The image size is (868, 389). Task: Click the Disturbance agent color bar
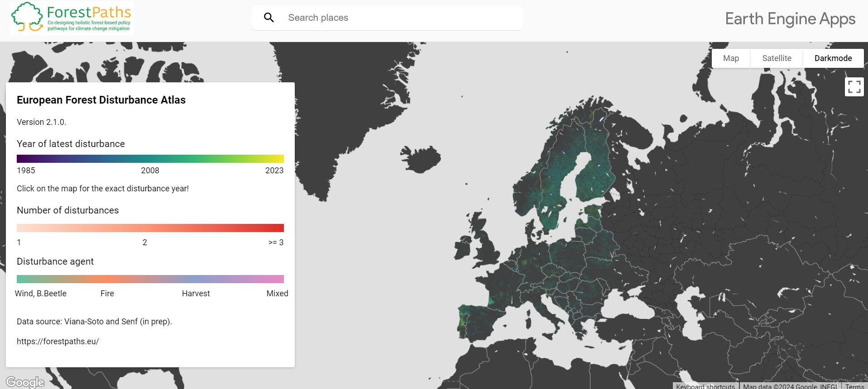150,279
